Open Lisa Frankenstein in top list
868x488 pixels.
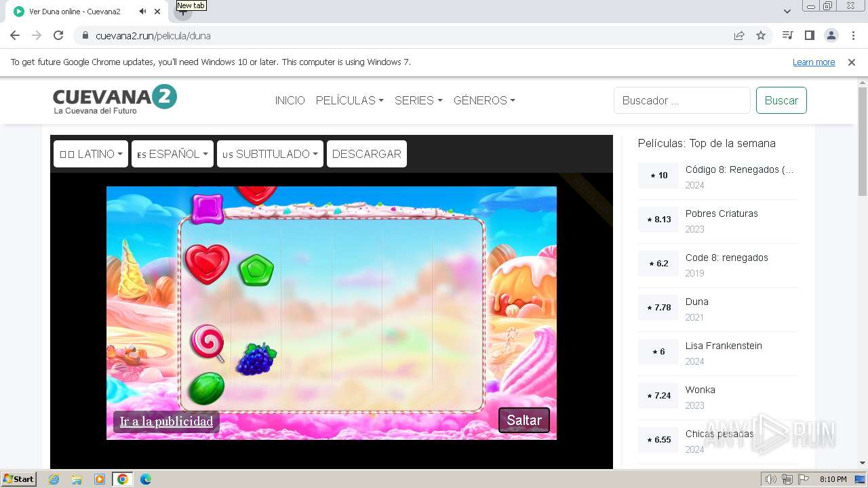(724, 346)
